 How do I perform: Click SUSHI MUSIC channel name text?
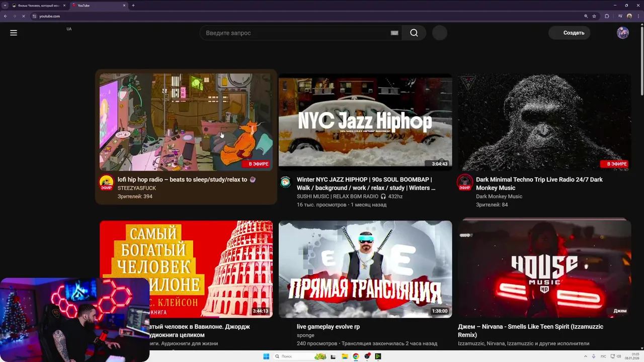350,197
